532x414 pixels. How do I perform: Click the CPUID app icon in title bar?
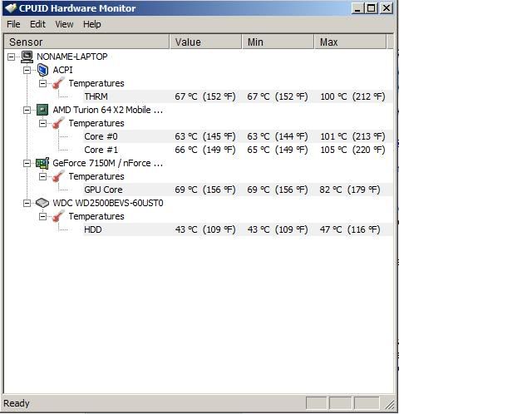(x=11, y=8)
